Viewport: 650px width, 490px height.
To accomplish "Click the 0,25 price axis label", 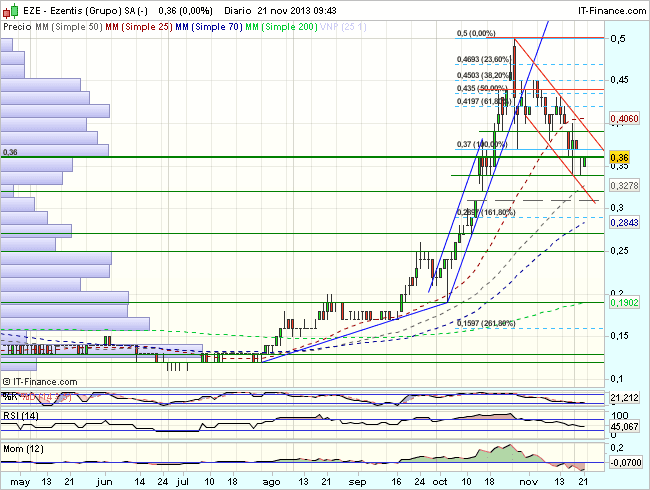I will click(619, 251).
